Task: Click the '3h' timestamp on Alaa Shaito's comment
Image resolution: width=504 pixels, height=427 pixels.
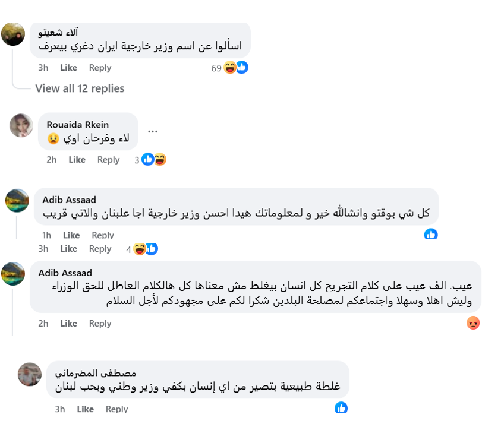Action: 42,68
